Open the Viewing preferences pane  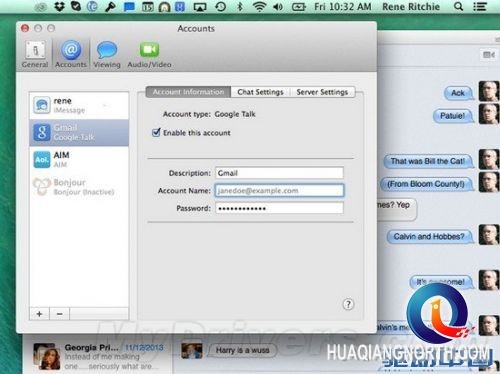coord(107,55)
